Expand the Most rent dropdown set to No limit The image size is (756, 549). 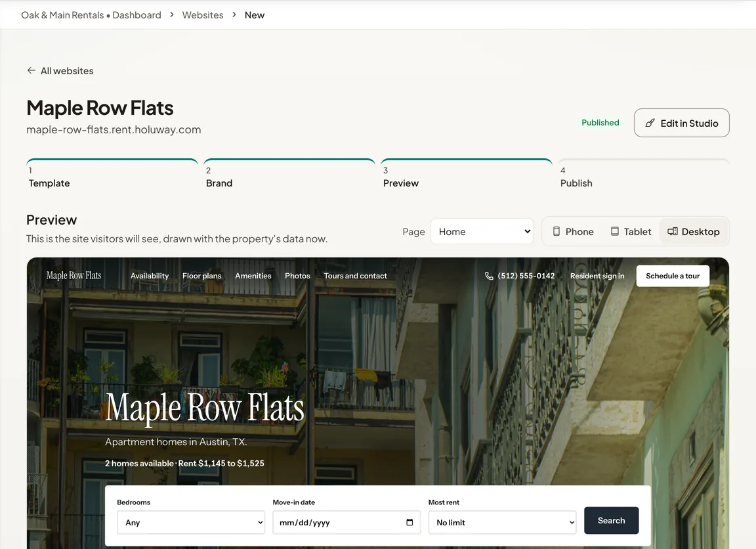click(503, 523)
